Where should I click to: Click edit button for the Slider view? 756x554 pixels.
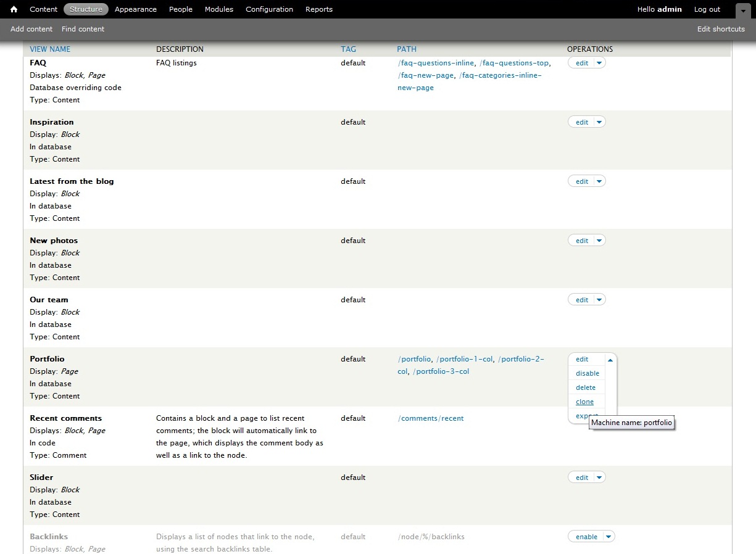[x=581, y=478]
